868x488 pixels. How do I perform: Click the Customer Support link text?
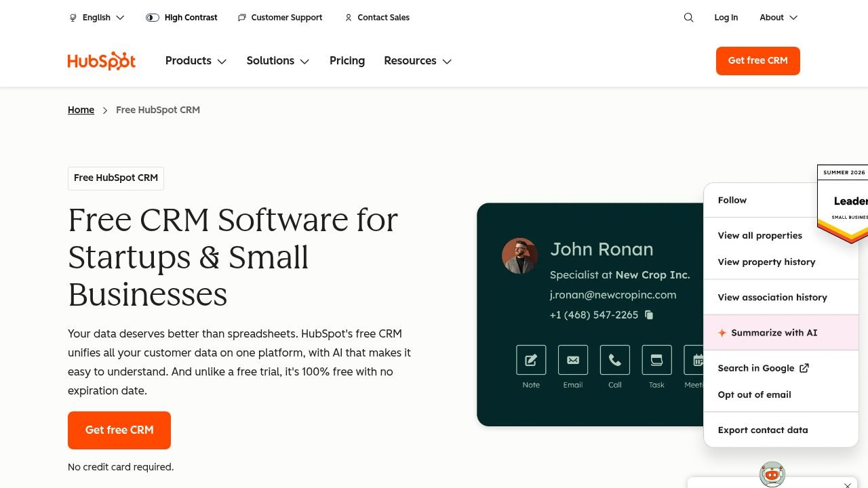pyautogui.click(x=287, y=18)
